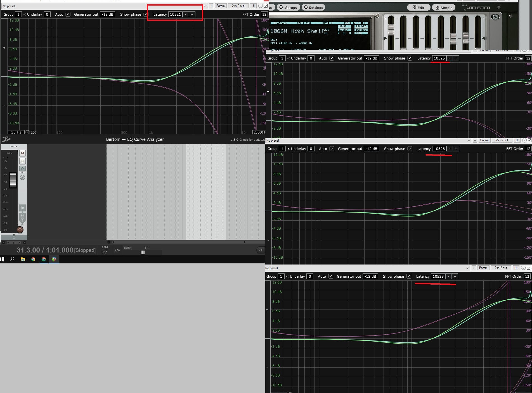Toggle Show phase in latency 10526 analyzer
The width and height of the screenshot is (532, 393).
click(410, 149)
